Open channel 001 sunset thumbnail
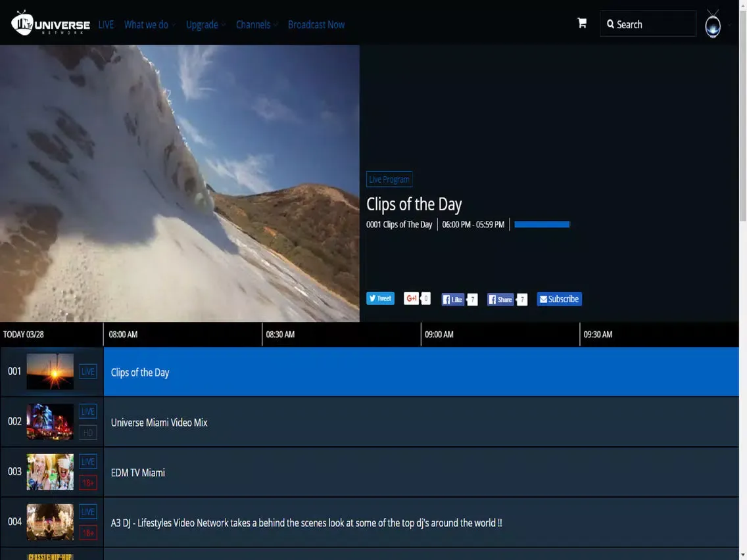 tap(50, 371)
